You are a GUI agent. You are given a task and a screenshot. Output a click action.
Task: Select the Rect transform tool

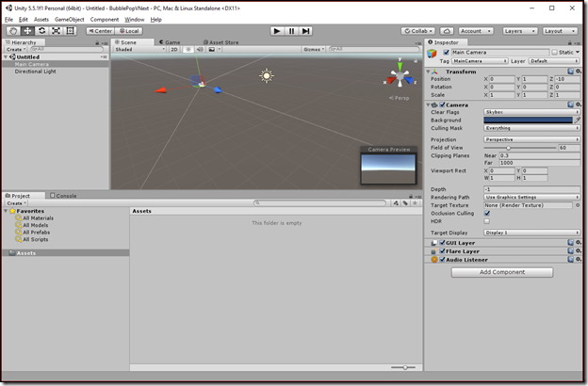70,31
